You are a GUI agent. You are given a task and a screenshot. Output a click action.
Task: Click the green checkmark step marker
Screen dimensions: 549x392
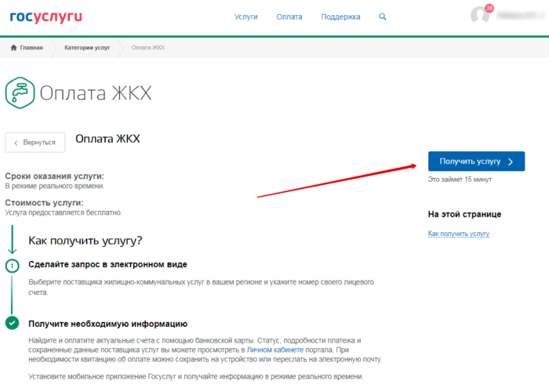click(x=12, y=323)
